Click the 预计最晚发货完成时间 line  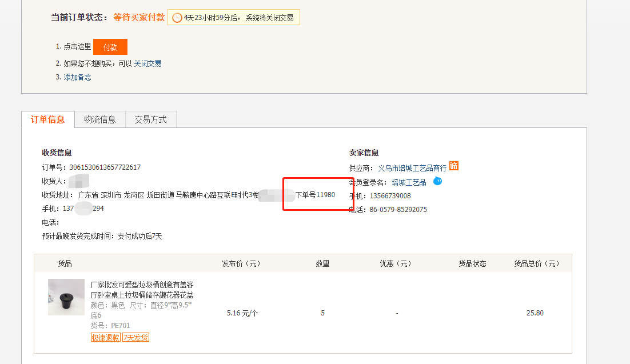pyautogui.click(x=102, y=236)
